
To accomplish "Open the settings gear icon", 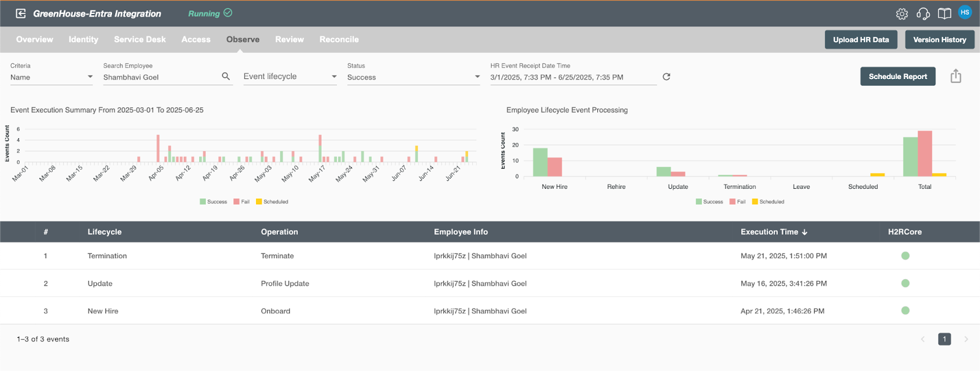I will point(902,13).
